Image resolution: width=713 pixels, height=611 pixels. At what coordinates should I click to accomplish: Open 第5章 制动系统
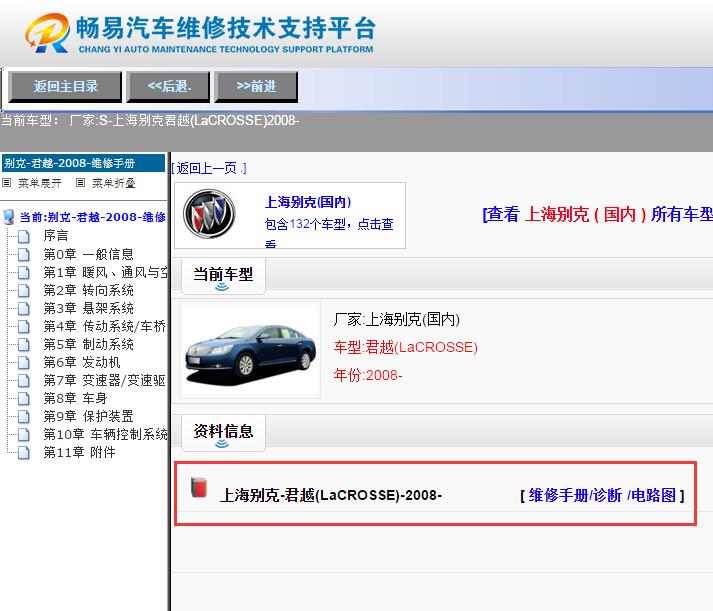pos(88,344)
